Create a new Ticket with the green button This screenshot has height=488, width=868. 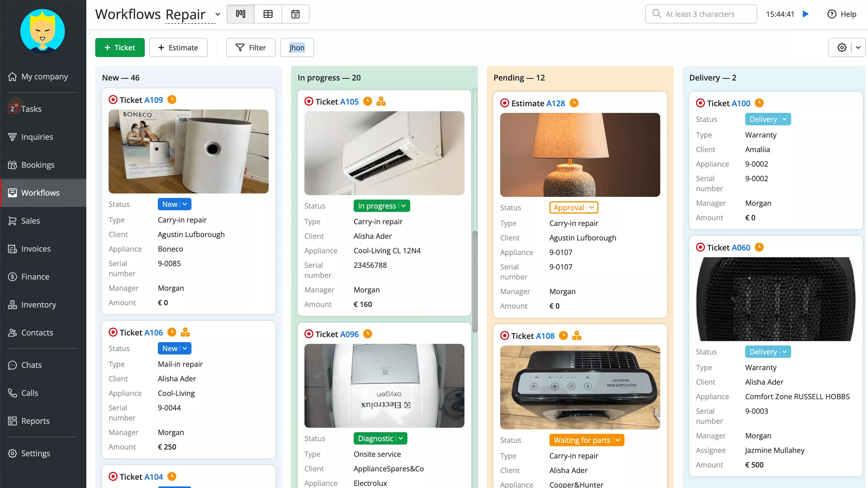tap(120, 47)
